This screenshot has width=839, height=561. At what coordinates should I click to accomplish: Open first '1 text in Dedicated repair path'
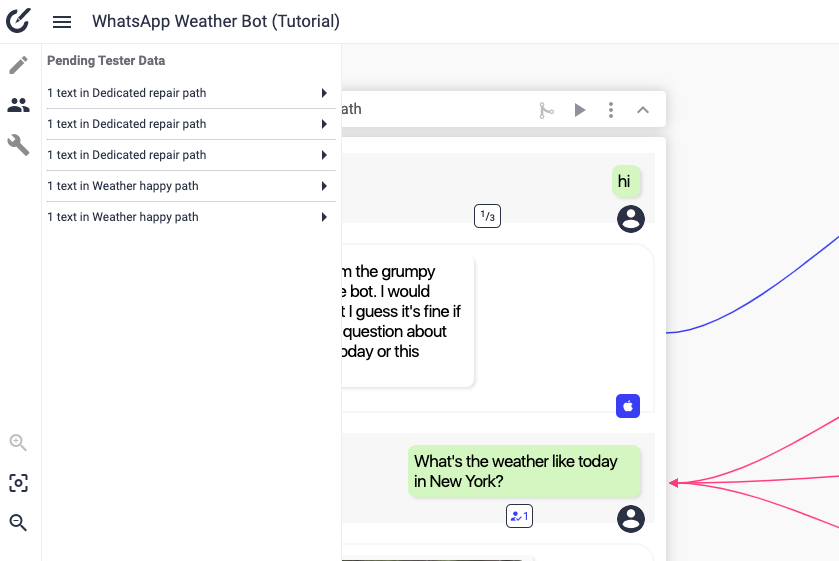191,93
